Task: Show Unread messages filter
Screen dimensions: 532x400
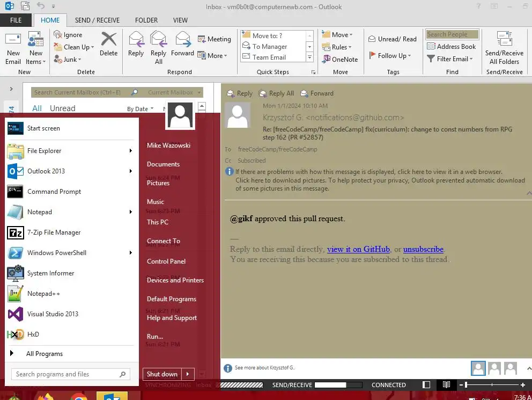Action: [62, 108]
